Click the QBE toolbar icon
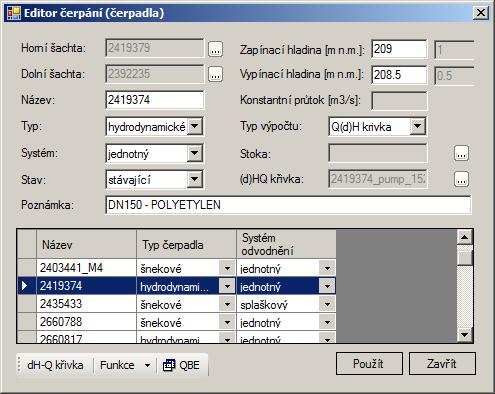This screenshot has height=394, width=495. click(169, 365)
